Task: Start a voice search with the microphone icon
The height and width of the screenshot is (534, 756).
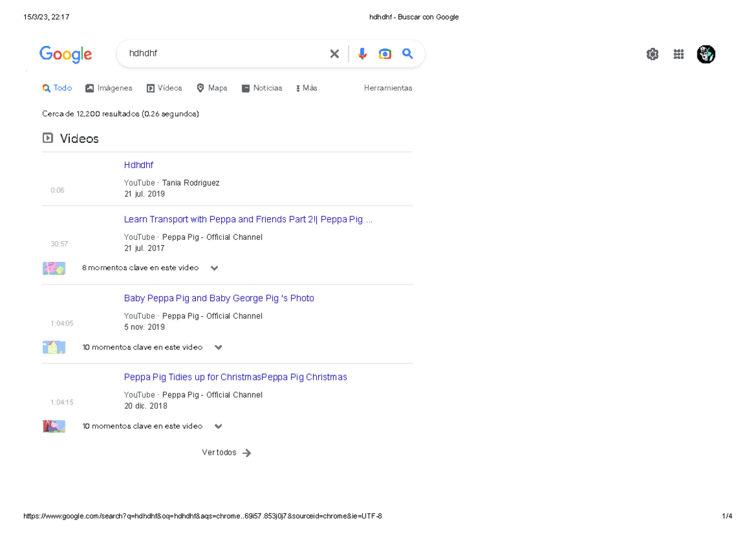Action: [362, 54]
